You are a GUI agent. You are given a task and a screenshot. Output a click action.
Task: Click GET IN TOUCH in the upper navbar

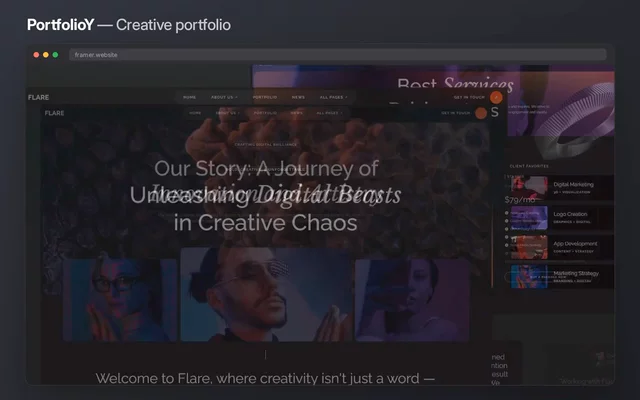(x=469, y=97)
